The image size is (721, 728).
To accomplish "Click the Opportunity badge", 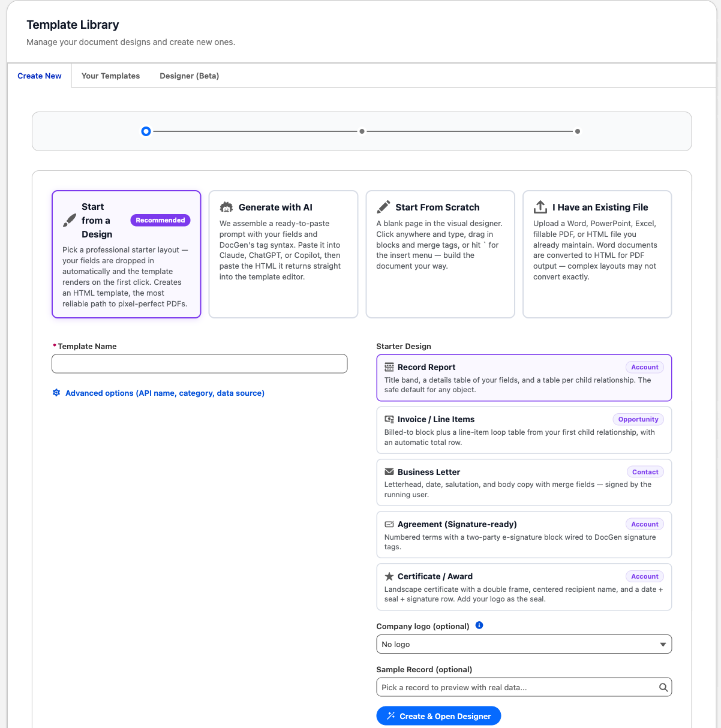I will point(638,419).
